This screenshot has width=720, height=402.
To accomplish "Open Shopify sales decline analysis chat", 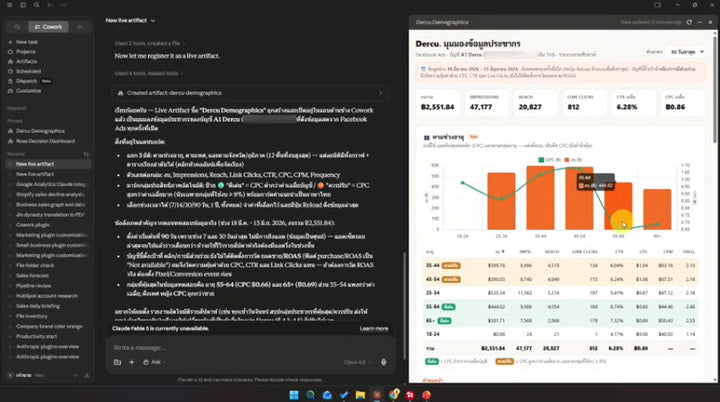I will click(x=48, y=194).
